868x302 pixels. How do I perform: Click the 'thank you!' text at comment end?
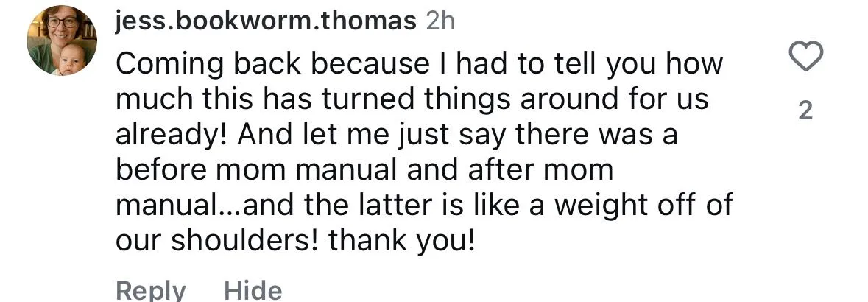pyautogui.click(x=402, y=241)
